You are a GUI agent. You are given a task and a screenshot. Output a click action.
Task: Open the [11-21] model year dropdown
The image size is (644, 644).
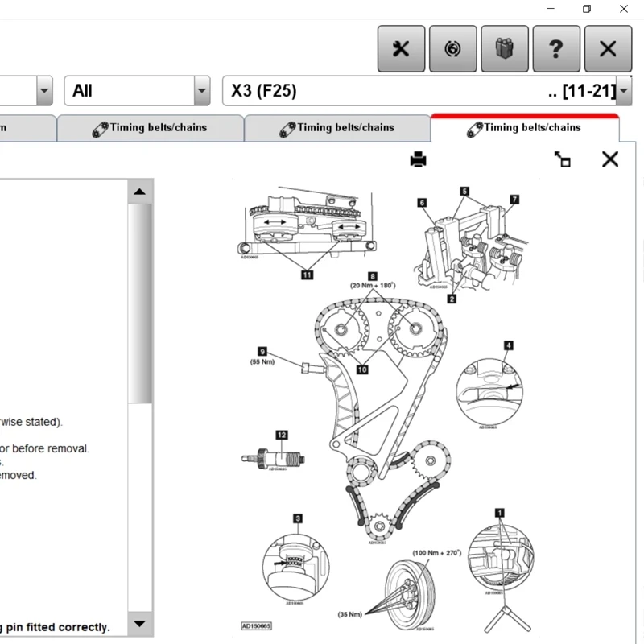click(623, 91)
